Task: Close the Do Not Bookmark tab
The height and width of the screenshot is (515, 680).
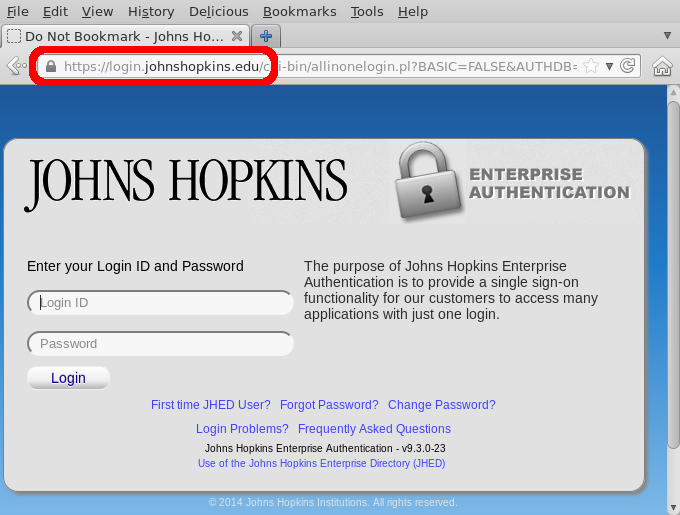Action: [237, 36]
